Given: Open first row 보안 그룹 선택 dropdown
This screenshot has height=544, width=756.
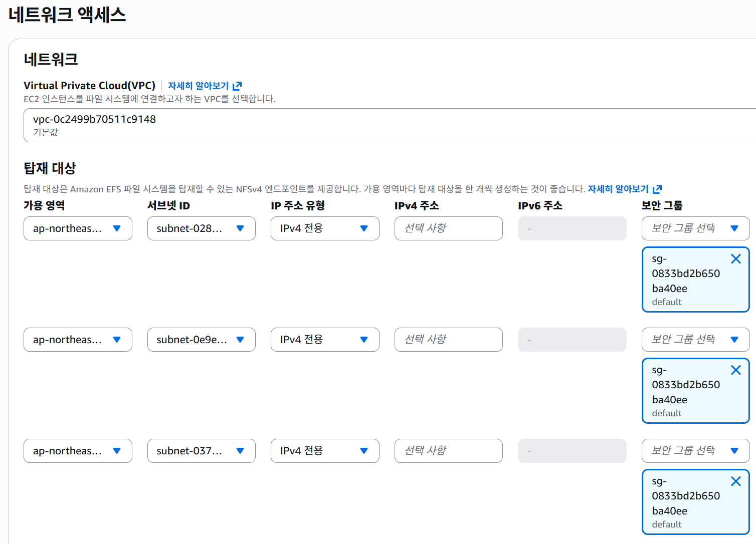Looking at the screenshot, I should click(696, 228).
